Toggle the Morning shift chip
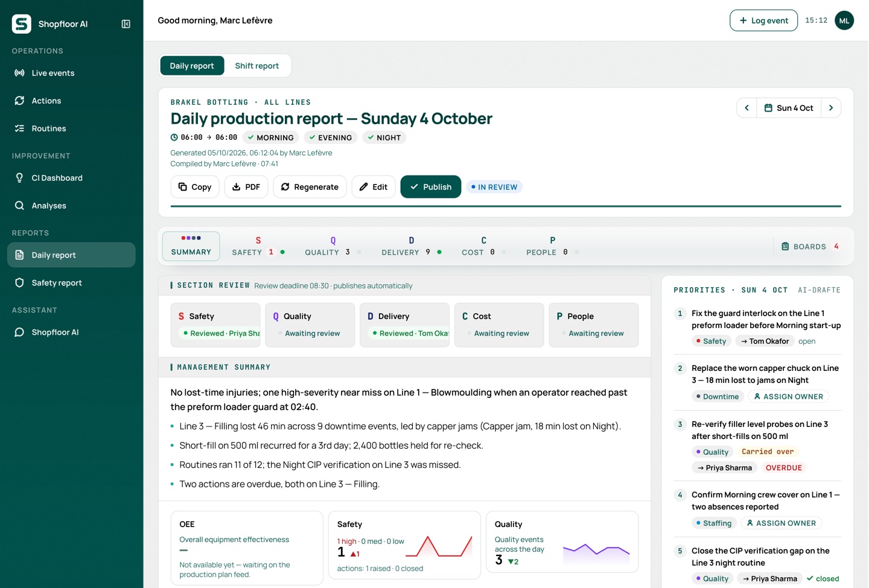The image size is (869, 588). click(270, 138)
